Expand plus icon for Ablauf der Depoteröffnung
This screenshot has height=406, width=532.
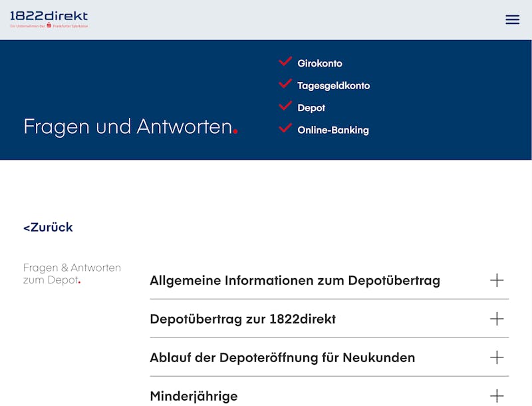(x=497, y=357)
